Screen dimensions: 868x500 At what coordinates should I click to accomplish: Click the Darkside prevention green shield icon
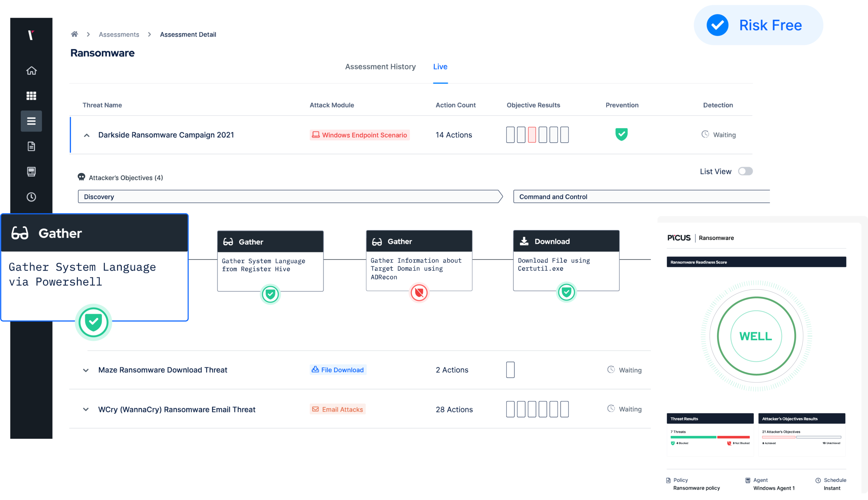click(621, 134)
